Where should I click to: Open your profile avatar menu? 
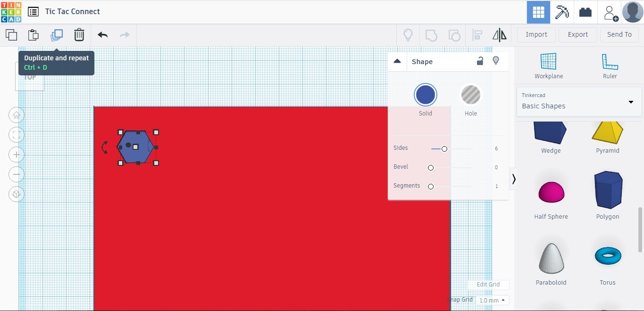(632, 12)
